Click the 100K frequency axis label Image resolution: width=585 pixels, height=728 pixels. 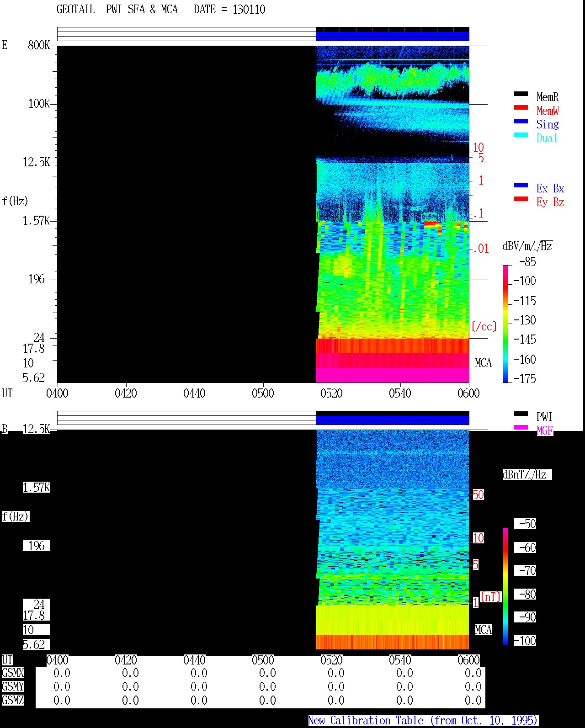(x=39, y=103)
